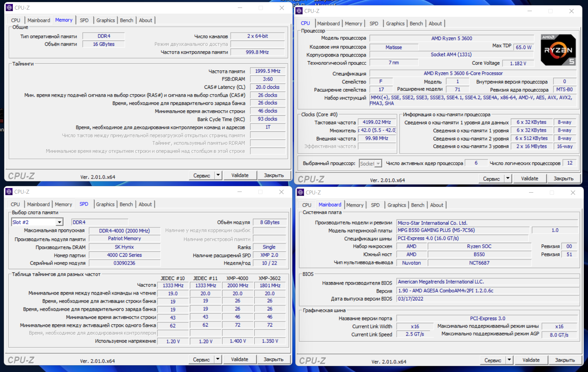Open Mainboard tab in the SPD slot window
588x372 pixels.
pos(38,204)
